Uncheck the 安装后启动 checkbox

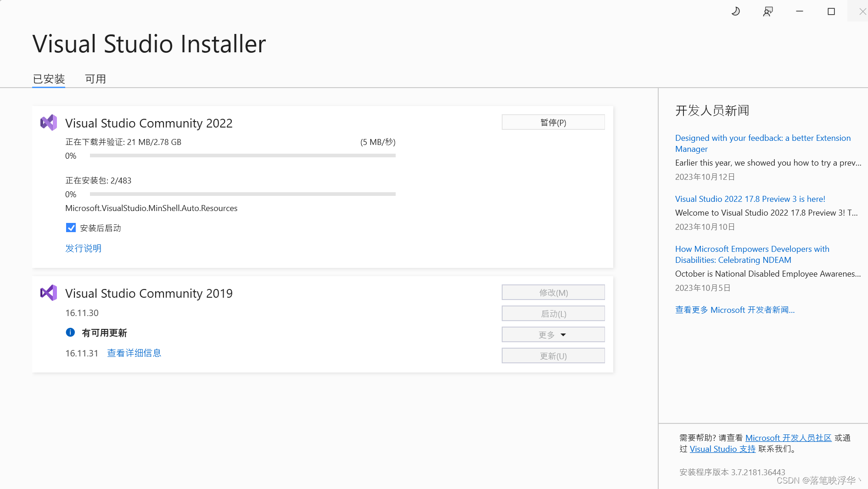point(71,228)
